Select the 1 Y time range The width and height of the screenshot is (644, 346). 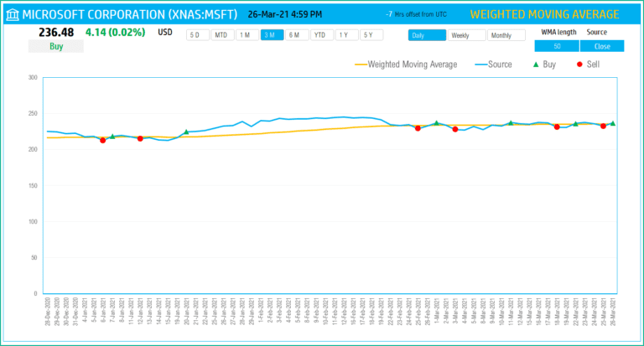(346, 35)
